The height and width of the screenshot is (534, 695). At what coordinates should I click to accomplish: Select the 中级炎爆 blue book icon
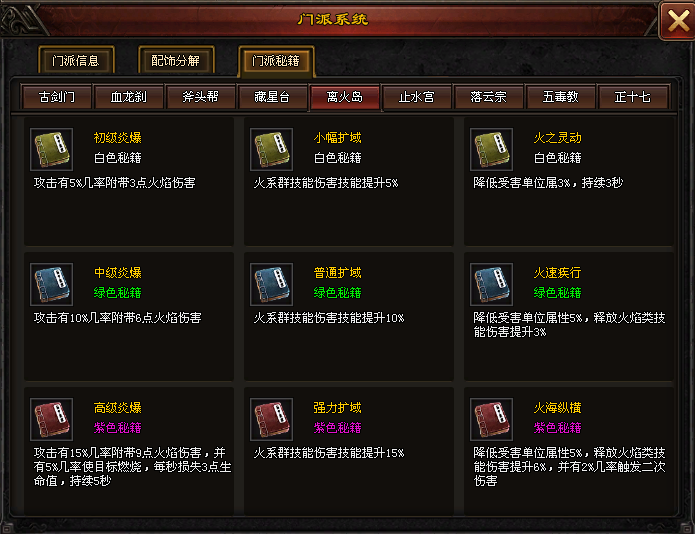point(51,285)
